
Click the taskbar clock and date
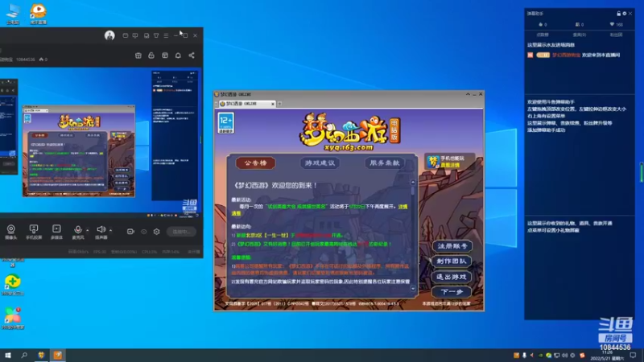coord(607,356)
